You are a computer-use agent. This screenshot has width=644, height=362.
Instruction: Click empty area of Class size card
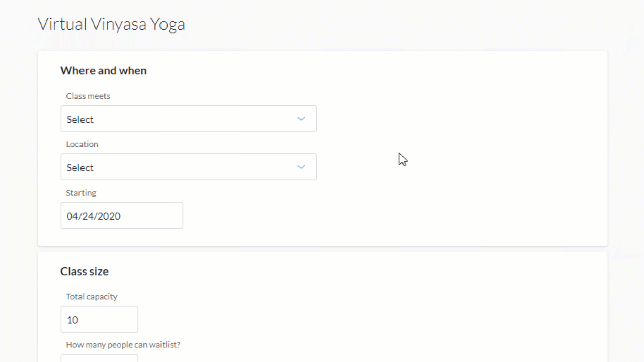403,312
